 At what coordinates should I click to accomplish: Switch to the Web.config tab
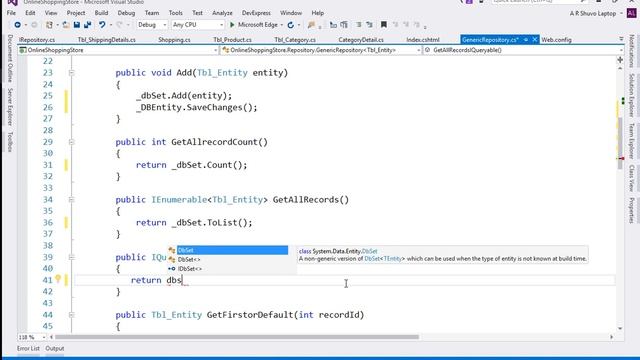click(556, 40)
